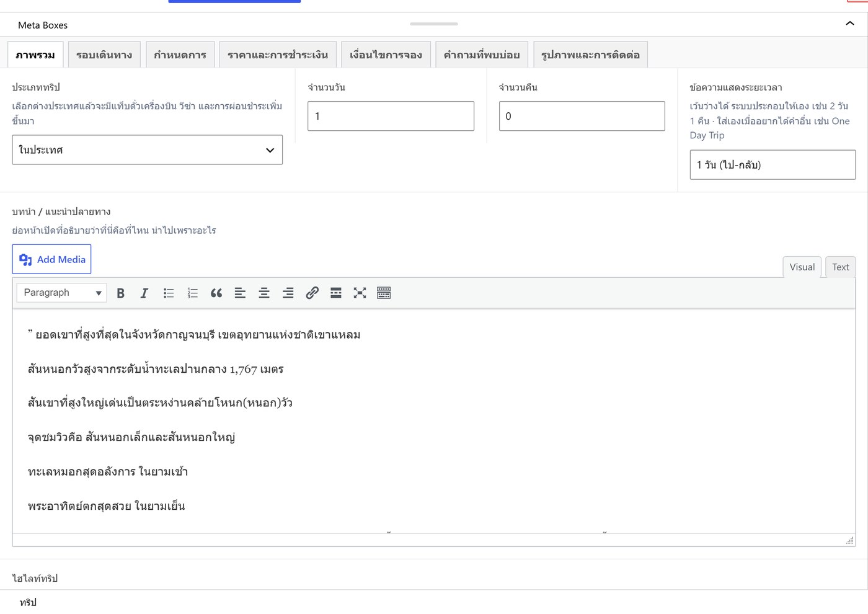Viewport: 868px width, 614px height.
Task: Click the line 'พระอาทิตย์ตกสุดสวย ในยามเย็น'
Action: pos(107,506)
